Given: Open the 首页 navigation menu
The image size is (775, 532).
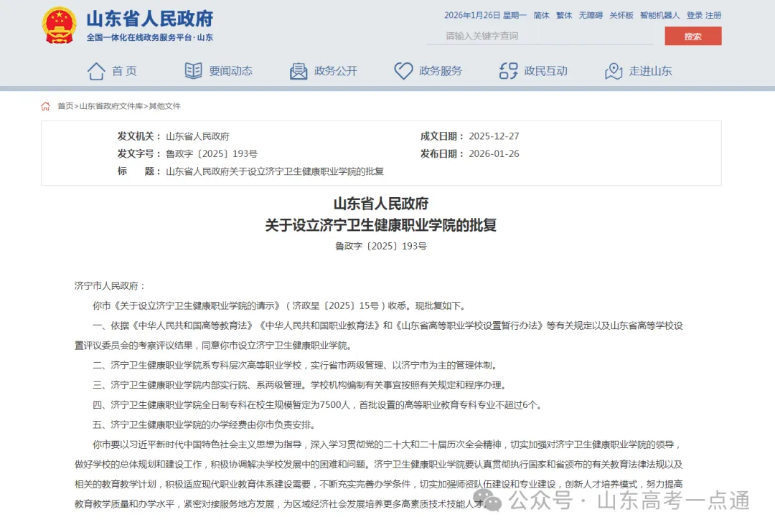Looking at the screenshot, I should [x=124, y=71].
